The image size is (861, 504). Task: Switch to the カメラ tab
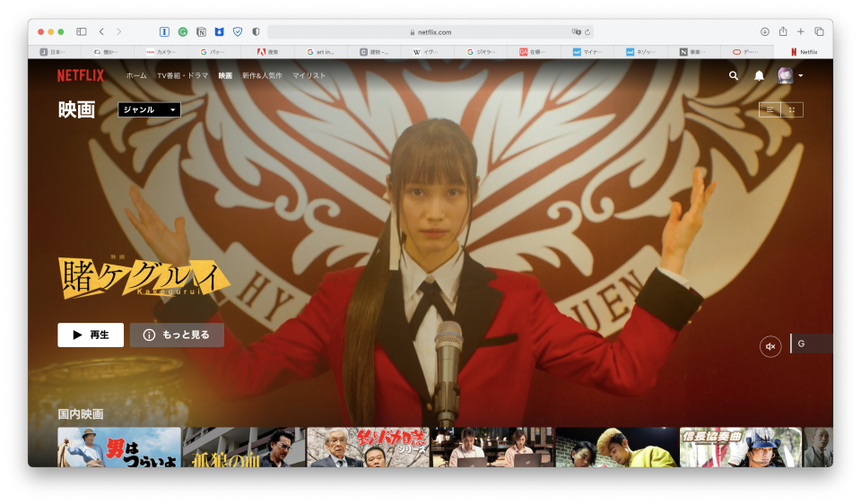point(161,52)
